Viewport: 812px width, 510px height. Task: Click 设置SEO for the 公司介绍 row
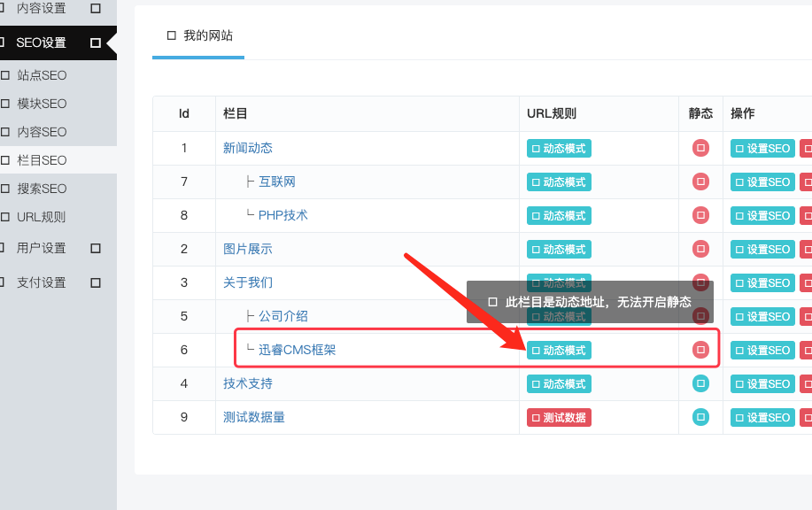point(762,317)
